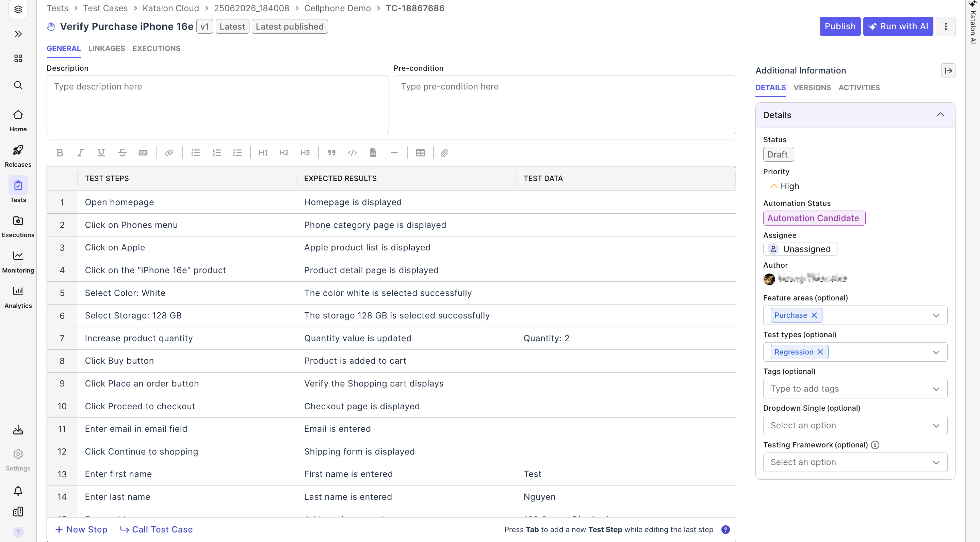Switch to the LINKAGES tab
This screenshot has height=542, width=980.
tap(107, 48)
